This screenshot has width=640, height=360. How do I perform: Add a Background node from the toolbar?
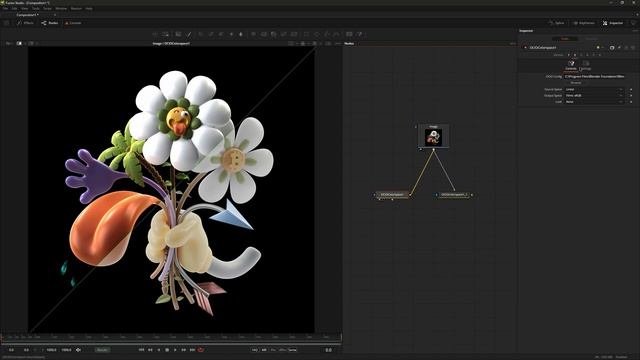[155, 34]
